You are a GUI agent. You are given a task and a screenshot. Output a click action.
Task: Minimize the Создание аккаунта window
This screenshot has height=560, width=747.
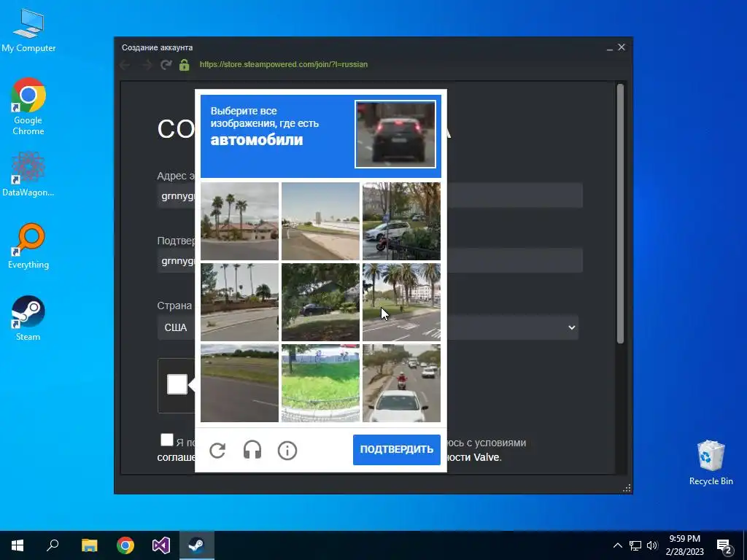(x=609, y=47)
